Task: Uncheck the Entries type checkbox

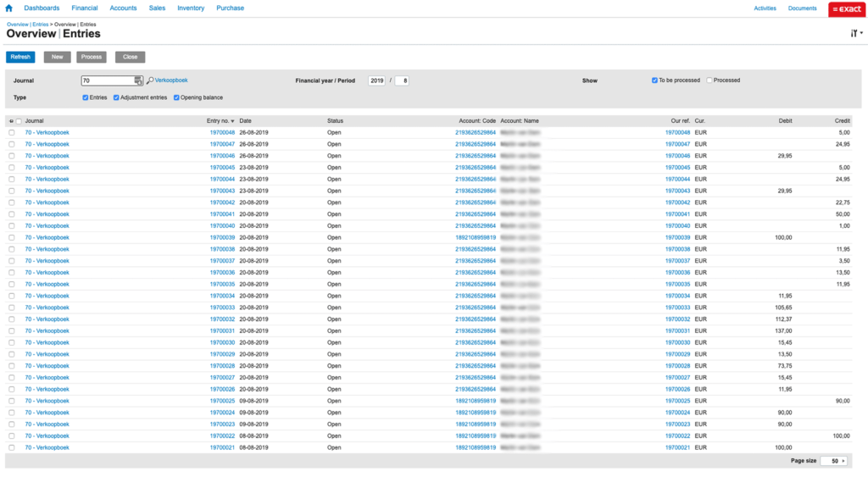Action: click(86, 98)
